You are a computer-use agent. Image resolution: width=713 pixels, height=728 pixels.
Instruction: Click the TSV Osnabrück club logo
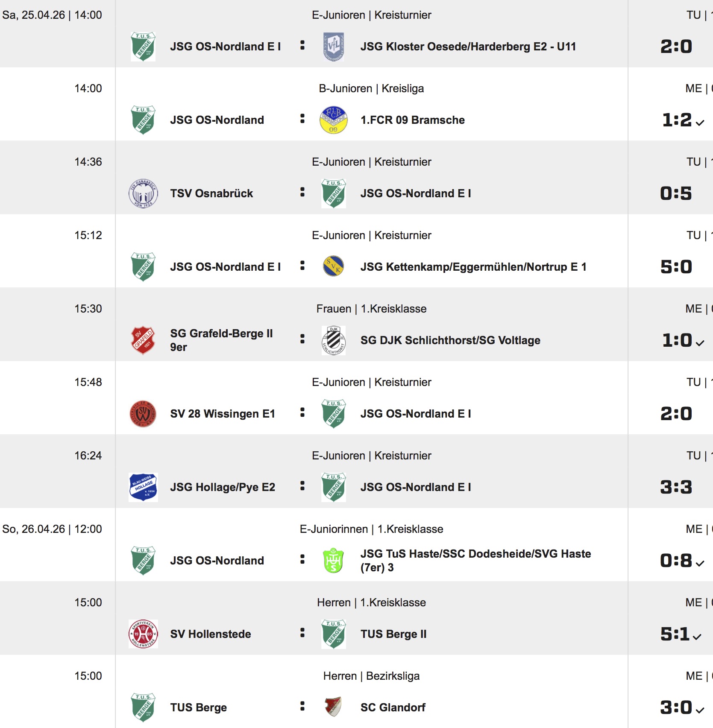143,193
